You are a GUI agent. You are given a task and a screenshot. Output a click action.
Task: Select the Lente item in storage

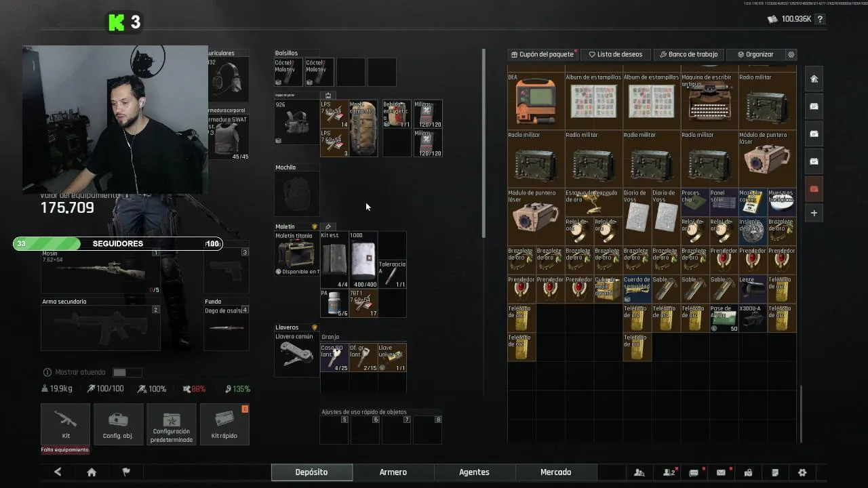pos(752,289)
